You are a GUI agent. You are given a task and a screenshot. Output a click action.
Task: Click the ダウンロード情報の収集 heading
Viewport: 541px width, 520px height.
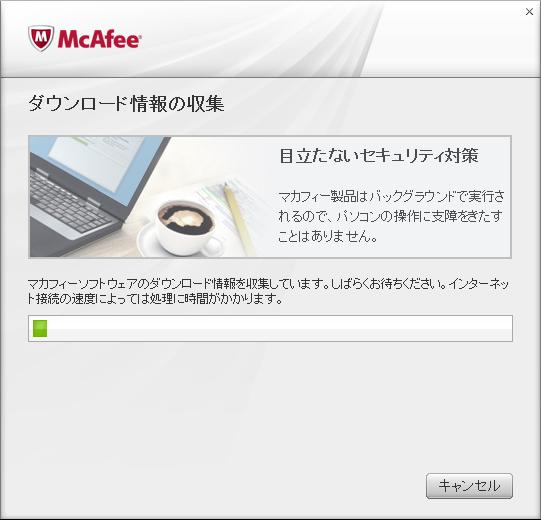point(126,103)
